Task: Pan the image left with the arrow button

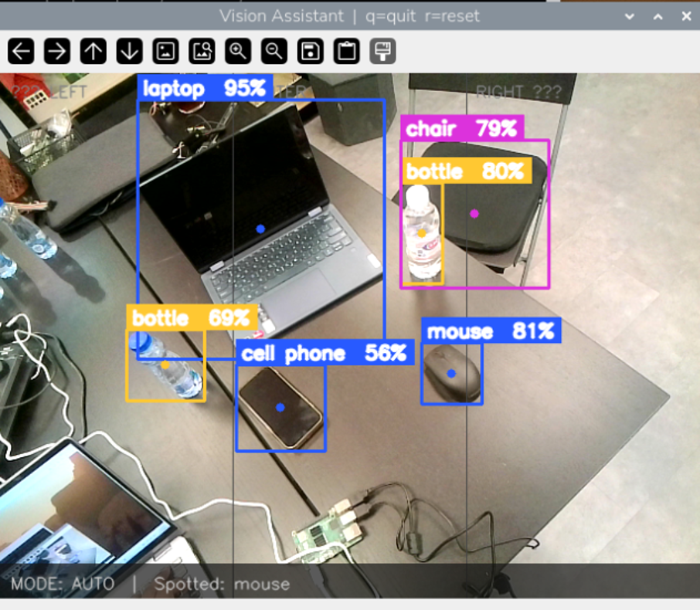Action: tap(21, 51)
